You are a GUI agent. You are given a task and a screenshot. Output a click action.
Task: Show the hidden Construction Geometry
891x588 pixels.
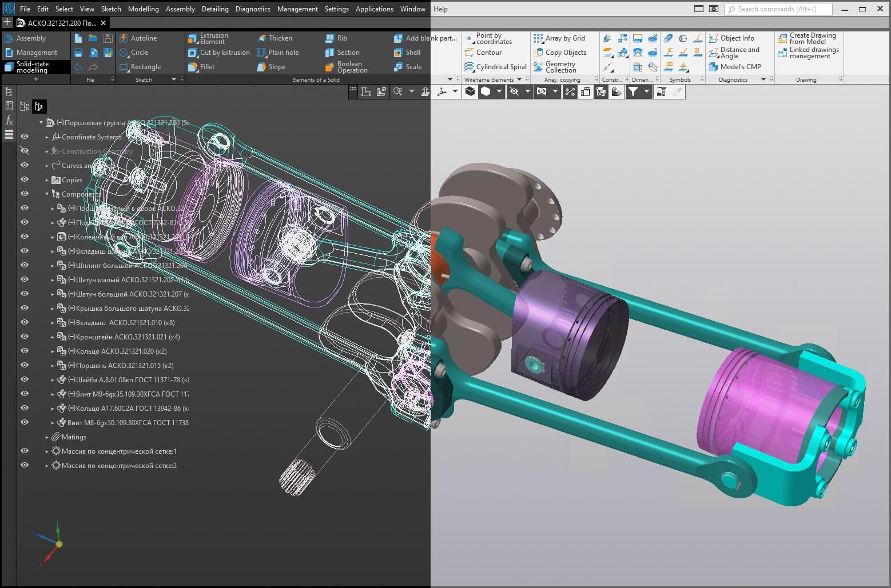coord(25,151)
